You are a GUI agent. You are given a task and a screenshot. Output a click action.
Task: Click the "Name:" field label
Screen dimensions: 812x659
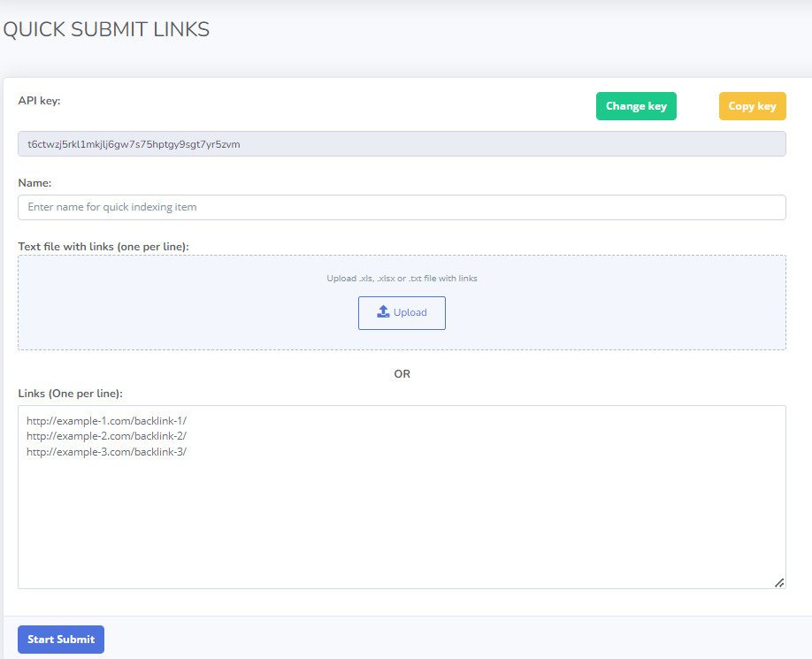pos(35,182)
